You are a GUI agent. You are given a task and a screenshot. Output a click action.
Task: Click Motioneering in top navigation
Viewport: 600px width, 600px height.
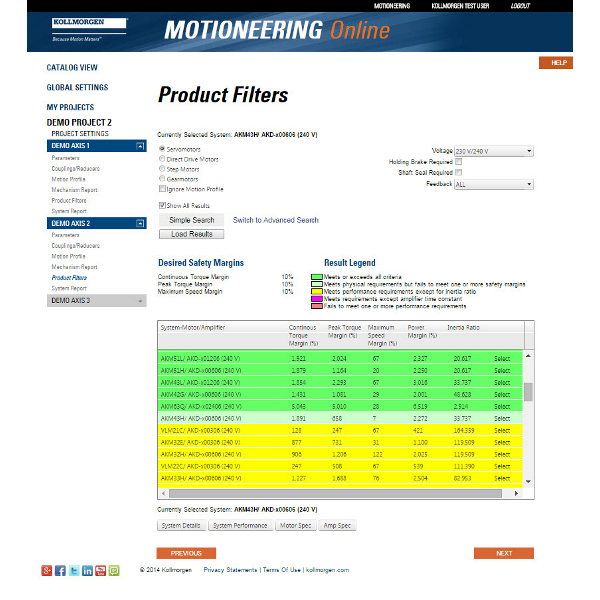(392, 6)
